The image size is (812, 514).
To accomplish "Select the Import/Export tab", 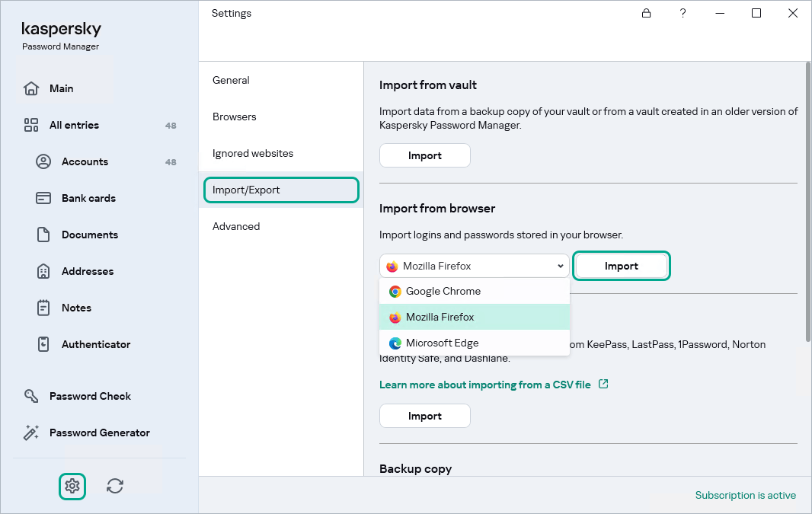I will tap(281, 190).
